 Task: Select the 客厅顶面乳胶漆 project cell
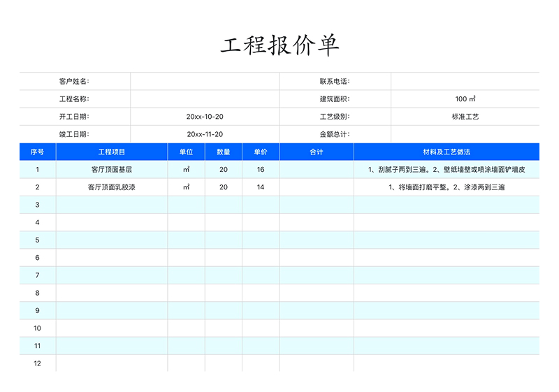112,187
